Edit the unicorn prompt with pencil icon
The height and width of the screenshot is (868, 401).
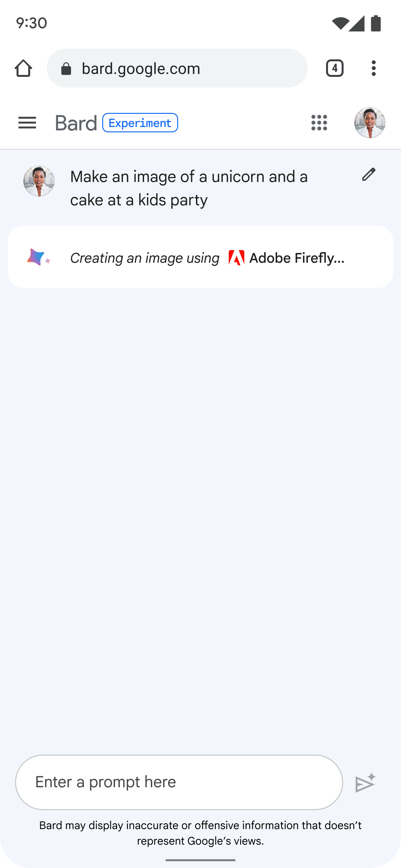(x=368, y=175)
